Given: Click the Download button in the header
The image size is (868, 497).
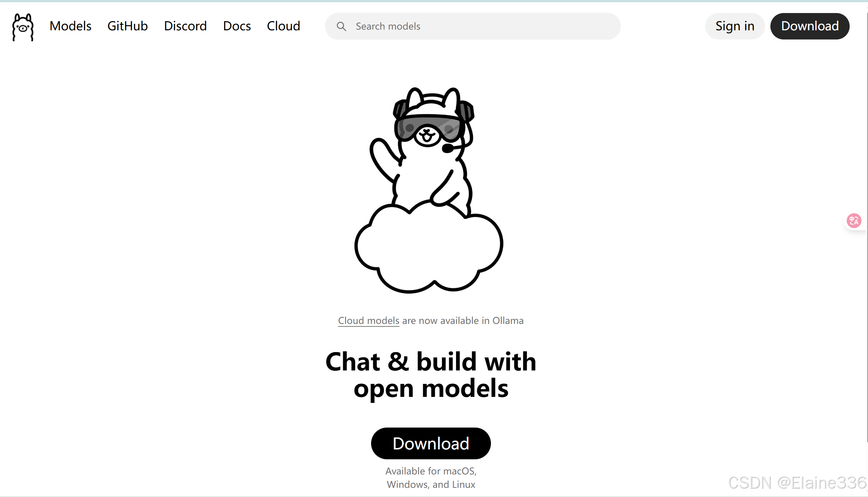Looking at the screenshot, I should click(x=809, y=26).
